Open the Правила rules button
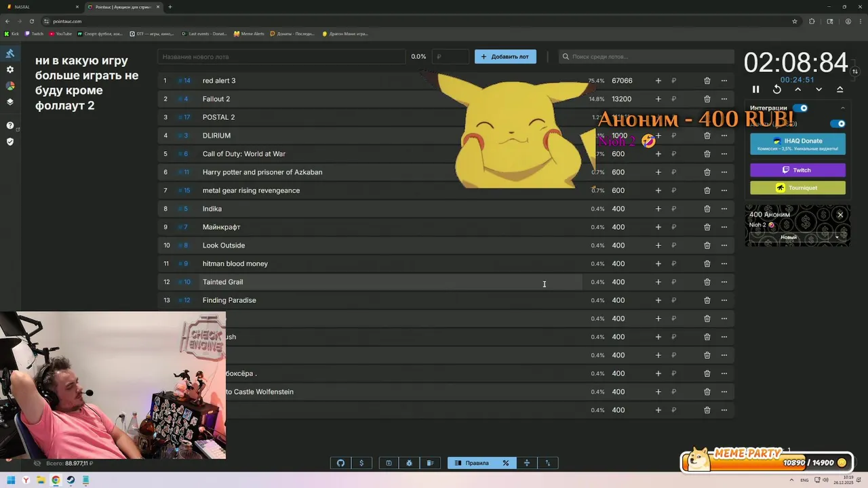This screenshot has height=488, width=868. (471, 463)
